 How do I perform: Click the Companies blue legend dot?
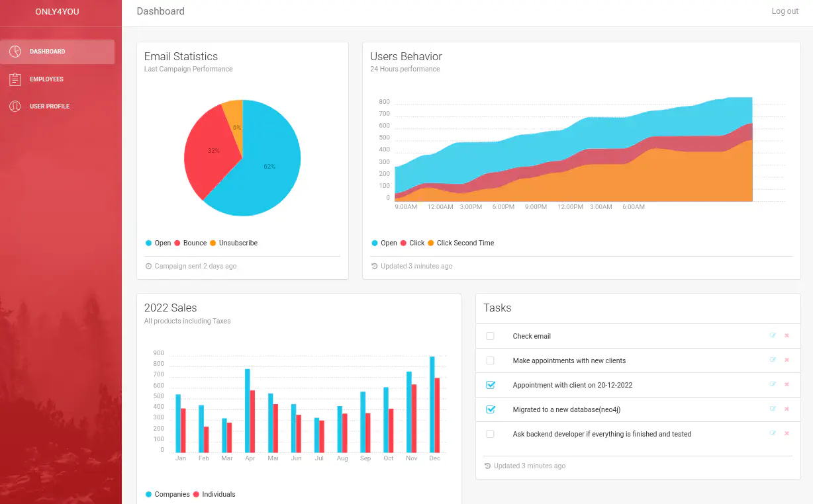click(148, 494)
